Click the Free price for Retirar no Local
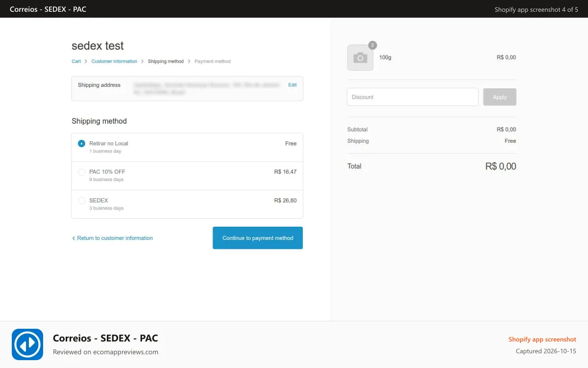 291,143
